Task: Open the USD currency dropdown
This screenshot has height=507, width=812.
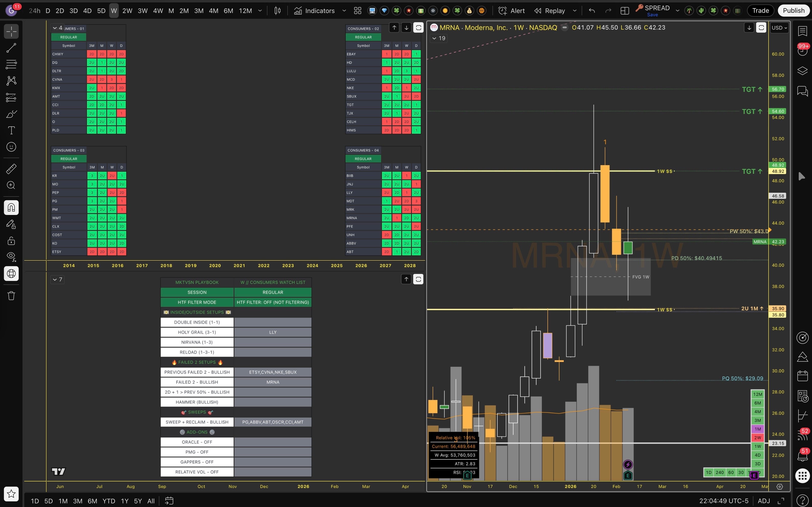Action: tap(779, 28)
